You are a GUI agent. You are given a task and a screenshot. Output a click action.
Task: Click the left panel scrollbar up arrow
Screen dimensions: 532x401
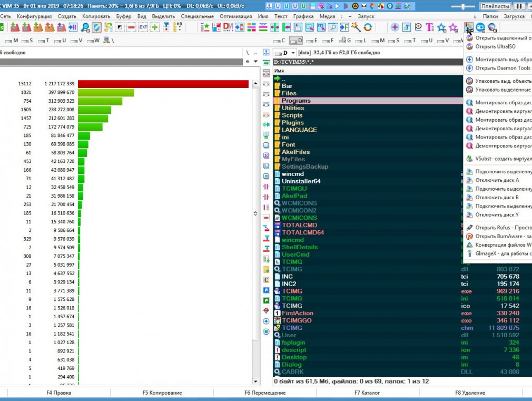(x=255, y=83)
